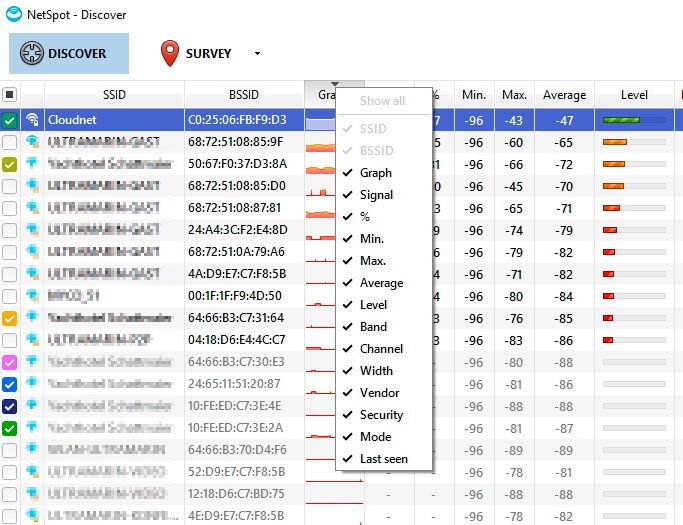Switch to the Survey mode button
This screenshot has width=683, height=525.
pos(196,53)
